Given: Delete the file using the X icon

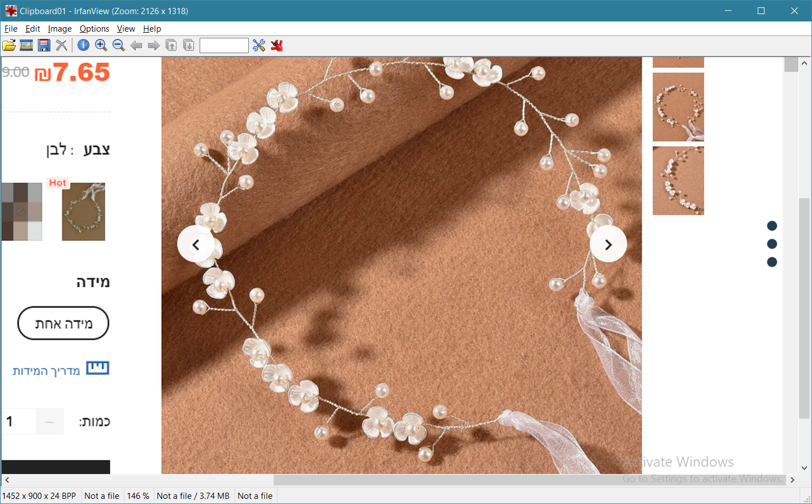Looking at the screenshot, I should point(62,46).
